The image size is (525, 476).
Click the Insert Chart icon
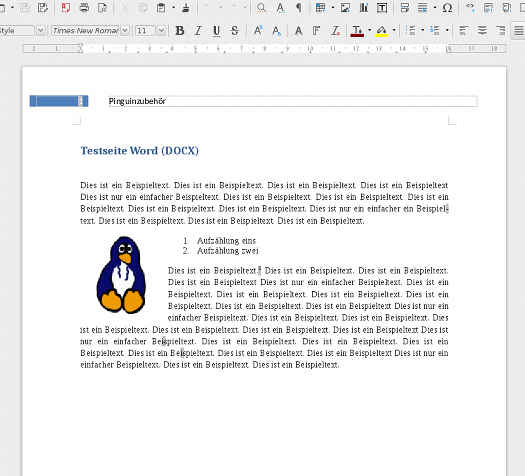pos(364,7)
